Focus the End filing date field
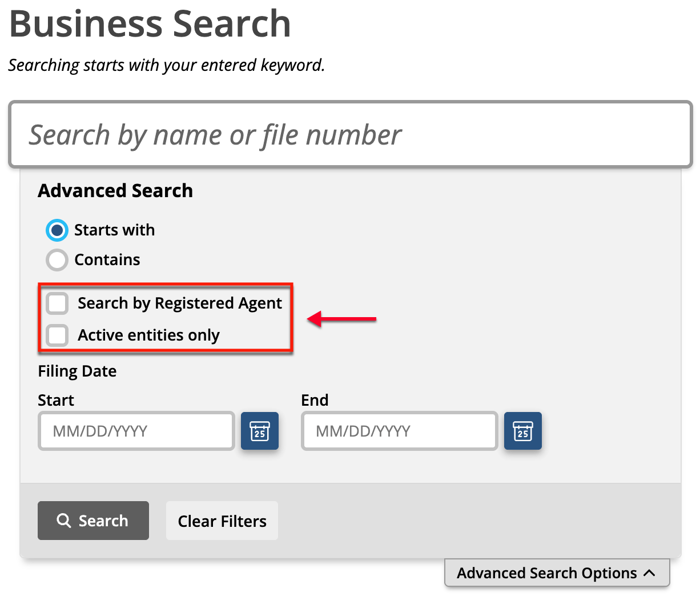Screen dimensions: 700x600 [x=400, y=431]
